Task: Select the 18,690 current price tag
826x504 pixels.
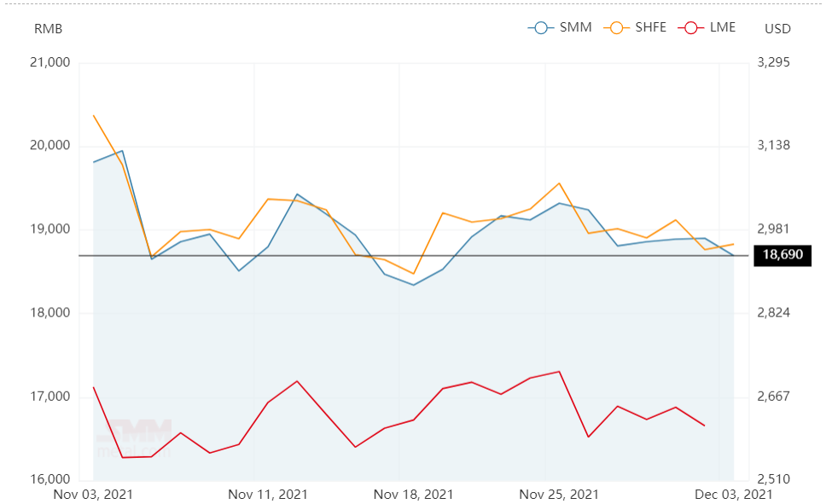Action: coord(782,256)
